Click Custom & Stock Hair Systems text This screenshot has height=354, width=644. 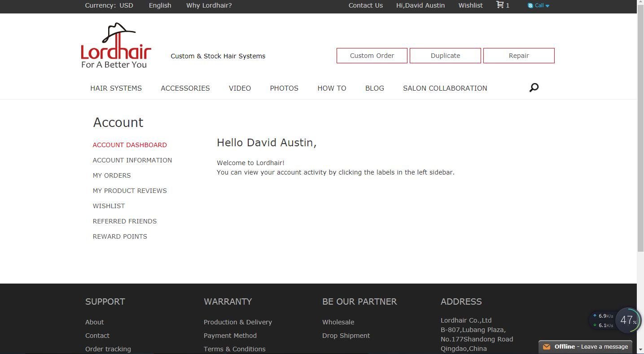pos(218,56)
